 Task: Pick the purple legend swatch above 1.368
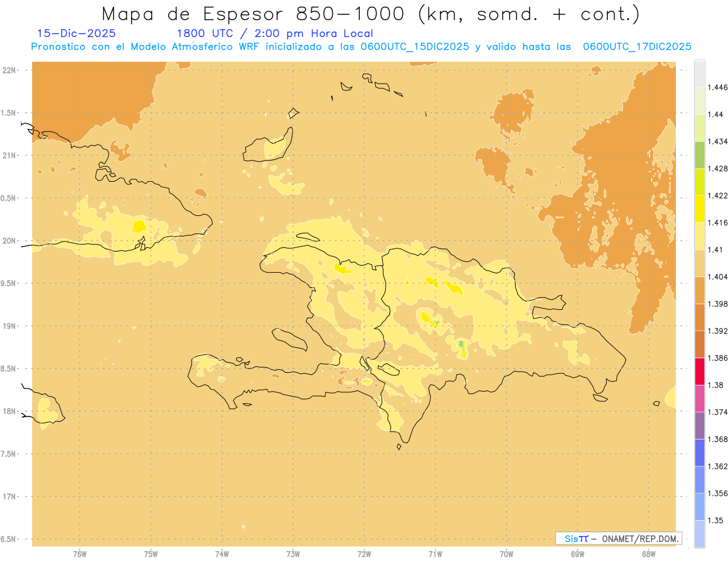click(699, 426)
